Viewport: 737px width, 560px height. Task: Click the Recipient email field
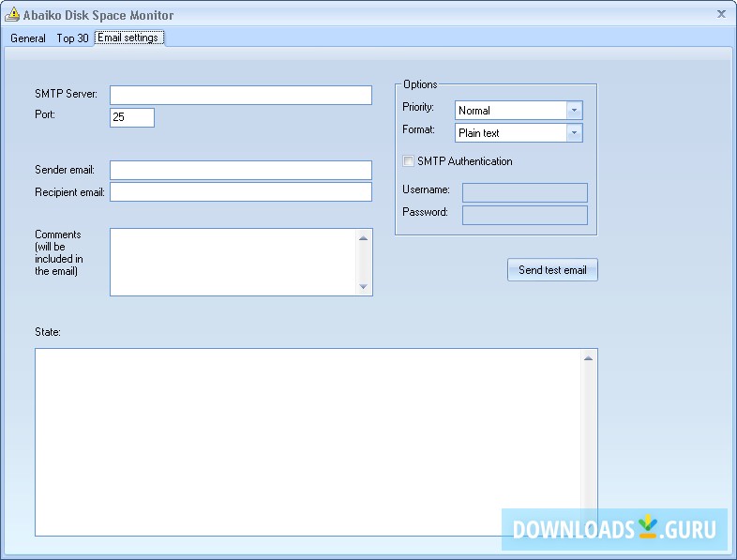pos(241,192)
